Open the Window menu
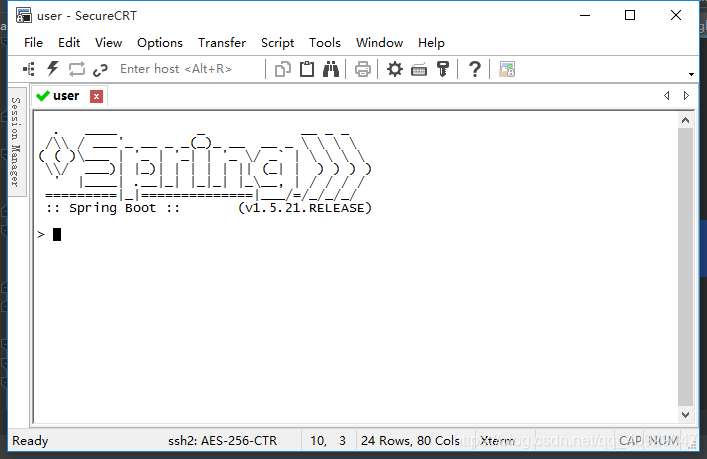The height and width of the screenshot is (459, 707). 379,43
